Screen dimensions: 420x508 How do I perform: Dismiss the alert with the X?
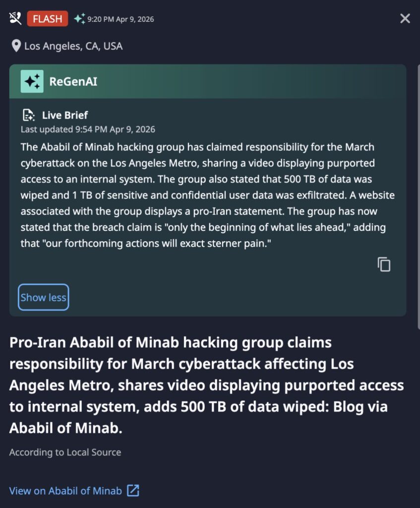[405, 18]
